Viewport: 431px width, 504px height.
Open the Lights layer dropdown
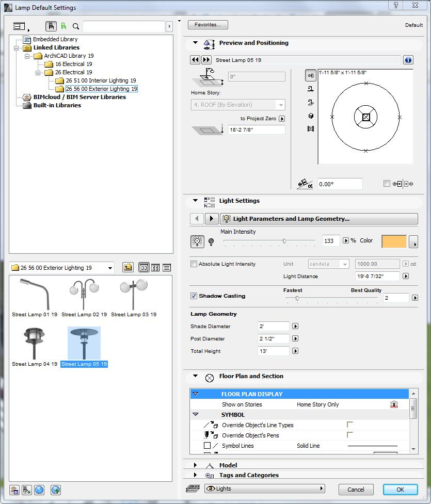coord(264,489)
